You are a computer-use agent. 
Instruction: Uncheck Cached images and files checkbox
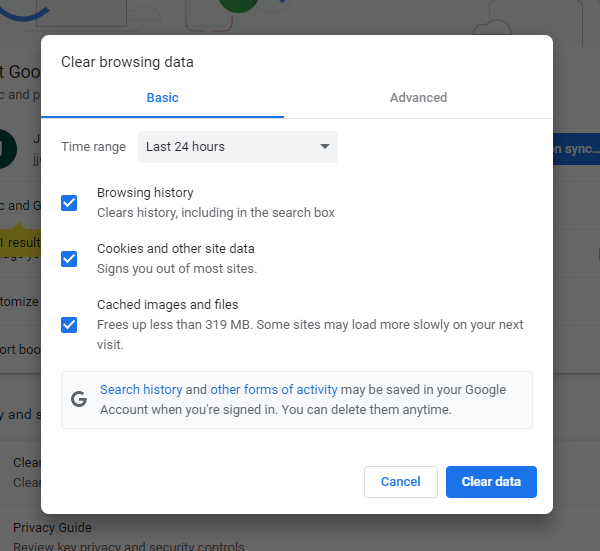click(x=69, y=325)
